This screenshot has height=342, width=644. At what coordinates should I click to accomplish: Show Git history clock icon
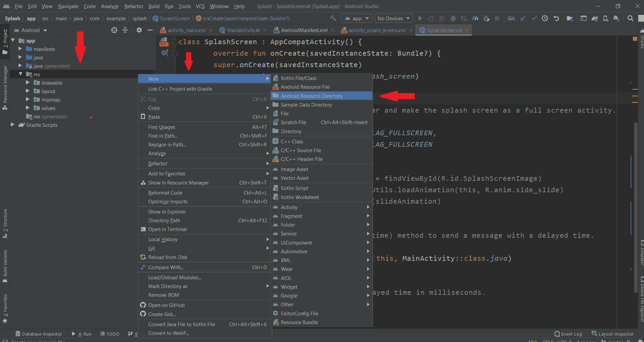coord(545,19)
